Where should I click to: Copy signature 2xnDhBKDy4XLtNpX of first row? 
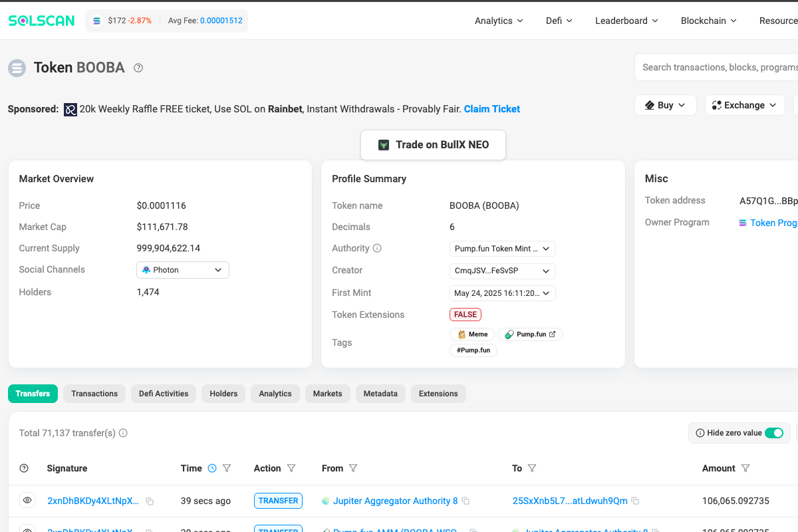[x=150, y=501]
